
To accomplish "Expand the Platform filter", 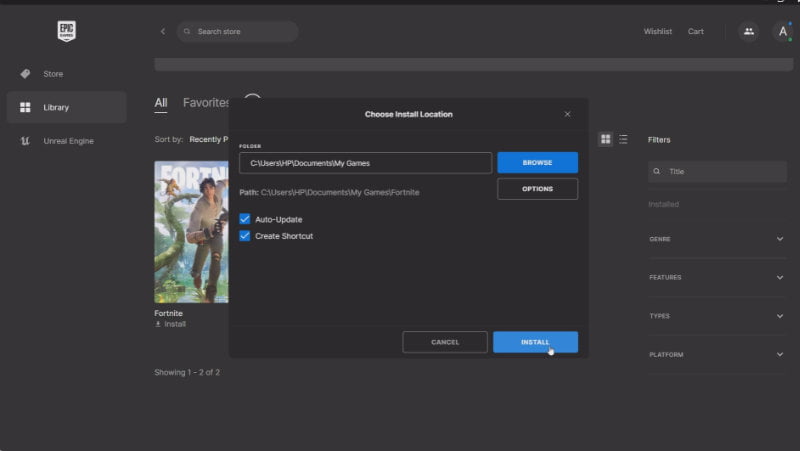I will point(717,355).
